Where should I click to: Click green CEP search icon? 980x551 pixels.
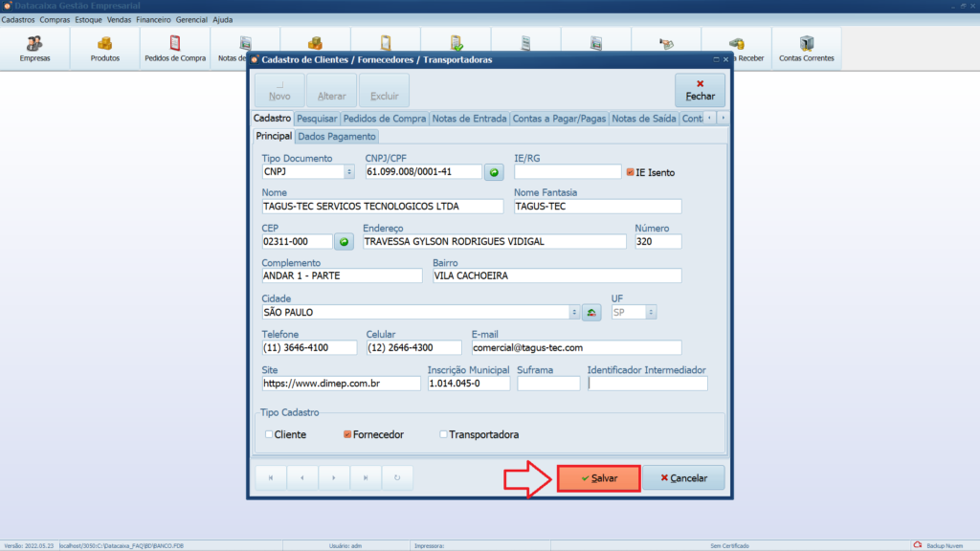(345, 242)
